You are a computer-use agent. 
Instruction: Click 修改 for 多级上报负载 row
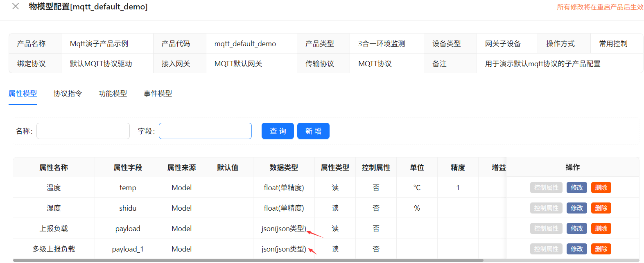[576, 249]
